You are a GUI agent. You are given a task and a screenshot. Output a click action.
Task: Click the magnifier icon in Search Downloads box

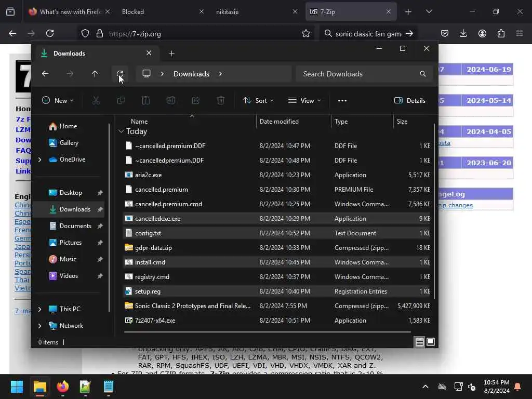423,74
